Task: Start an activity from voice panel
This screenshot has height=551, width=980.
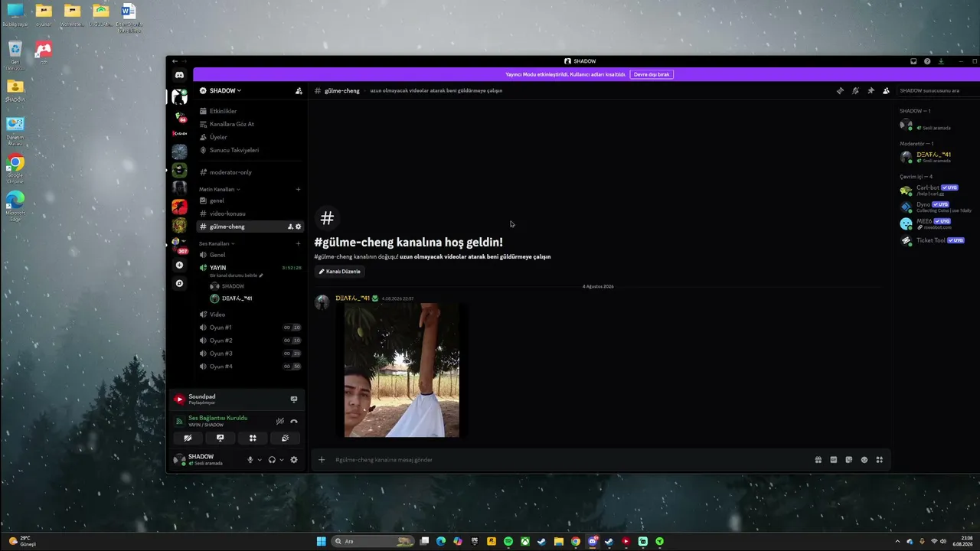Action: (x=253, y=438)
